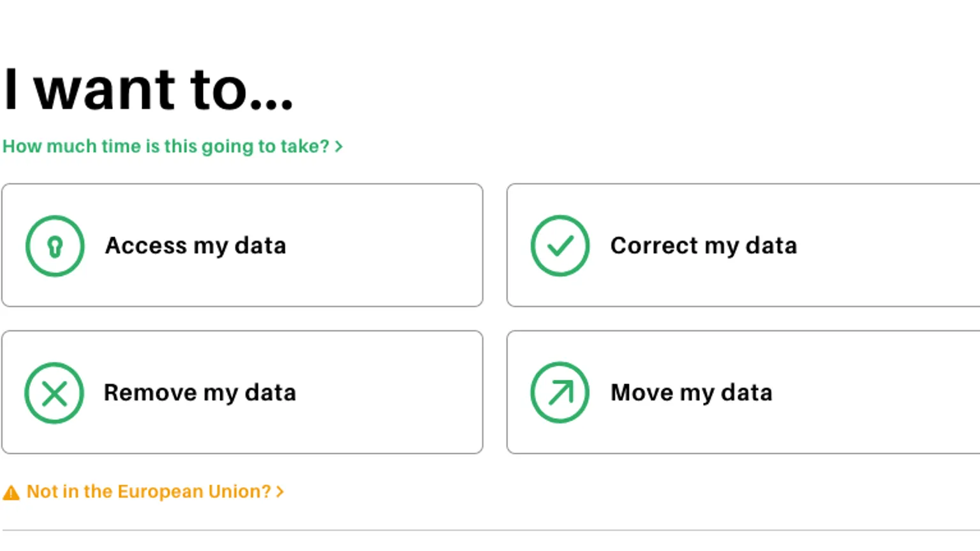
Task: Pick the "Remove my data" label text
Action: point(200,393)
